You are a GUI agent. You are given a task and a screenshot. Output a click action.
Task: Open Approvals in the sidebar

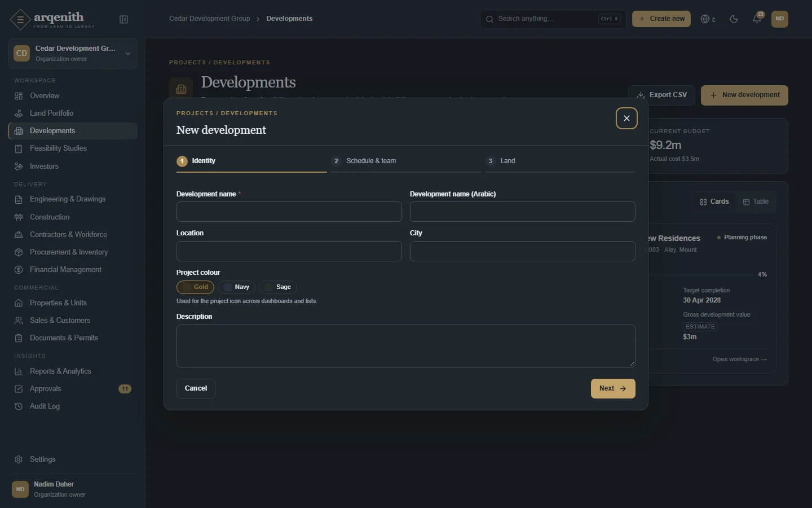point(73,389)
